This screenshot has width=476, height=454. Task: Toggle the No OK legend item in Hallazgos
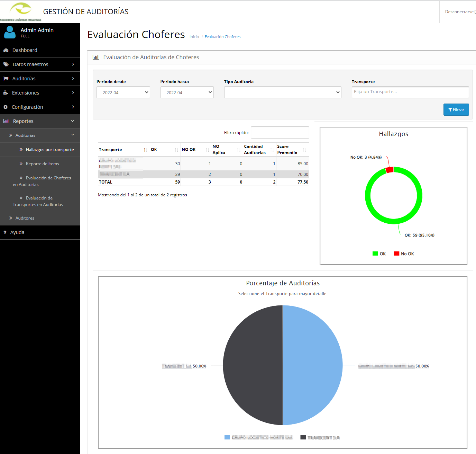click(x=404, y=254)
